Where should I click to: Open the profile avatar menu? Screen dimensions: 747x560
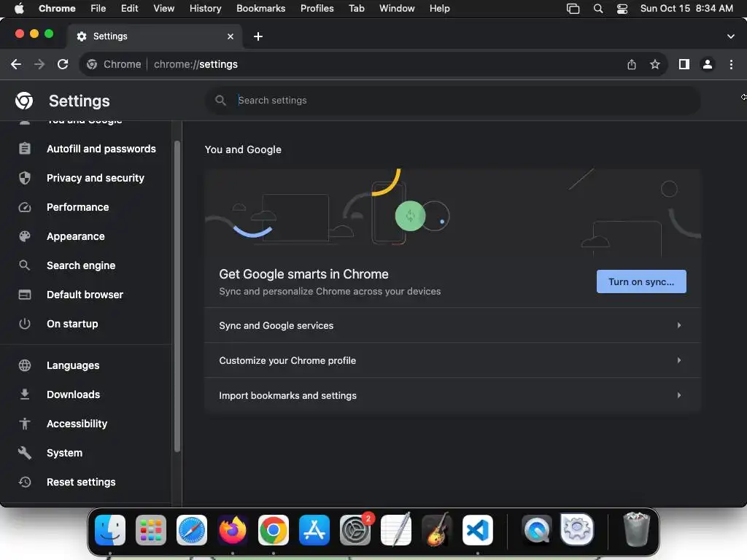[708, 64]
